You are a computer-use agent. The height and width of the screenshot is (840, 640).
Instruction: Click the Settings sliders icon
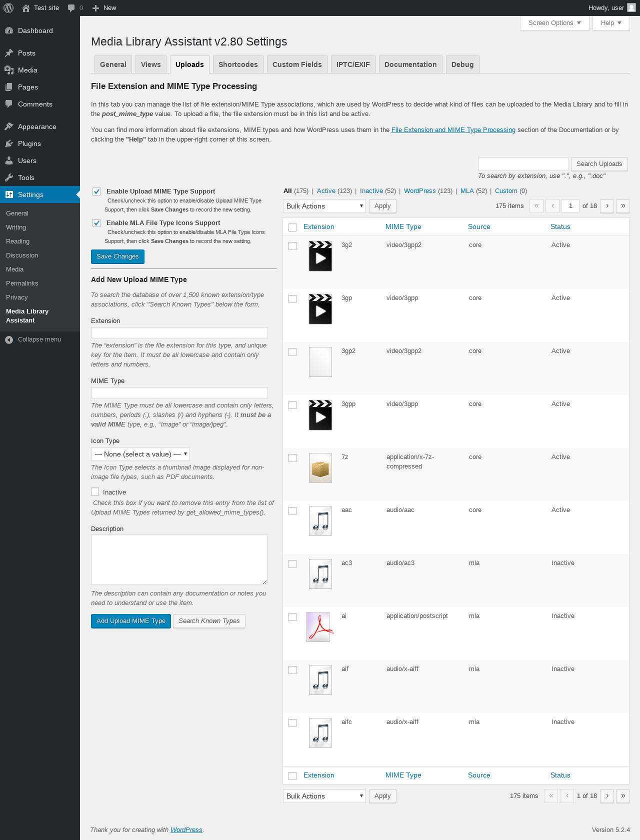pyautogui.click(x=9, y=194)
